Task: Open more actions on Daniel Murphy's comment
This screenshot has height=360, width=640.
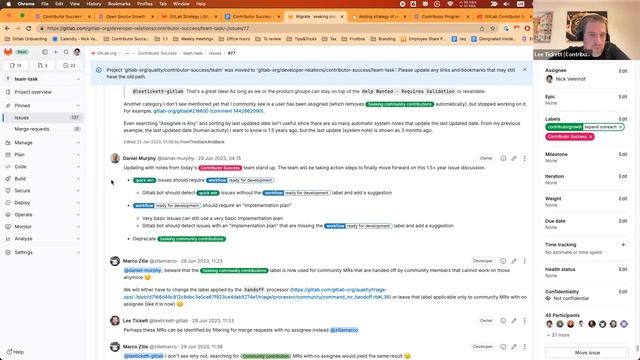Action: tap(524, 158)
